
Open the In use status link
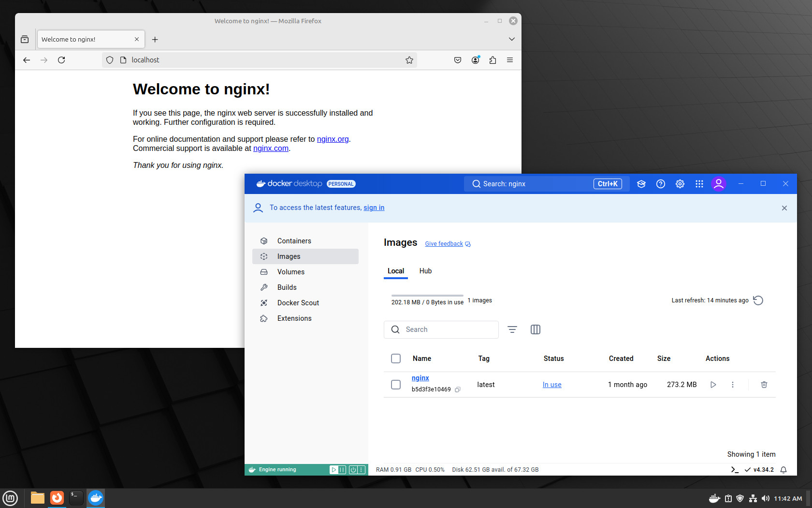(552, 385)
